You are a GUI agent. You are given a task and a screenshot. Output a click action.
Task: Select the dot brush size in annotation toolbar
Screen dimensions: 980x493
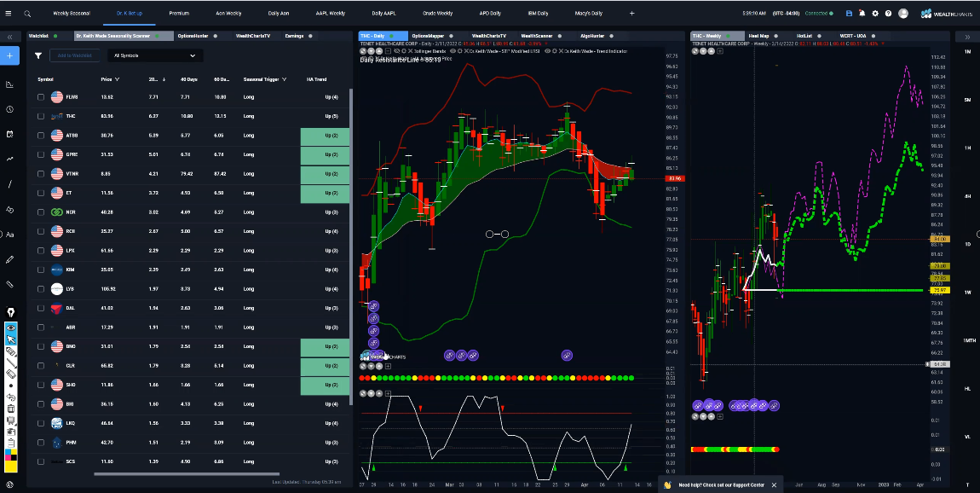click(x=10, y=386)
